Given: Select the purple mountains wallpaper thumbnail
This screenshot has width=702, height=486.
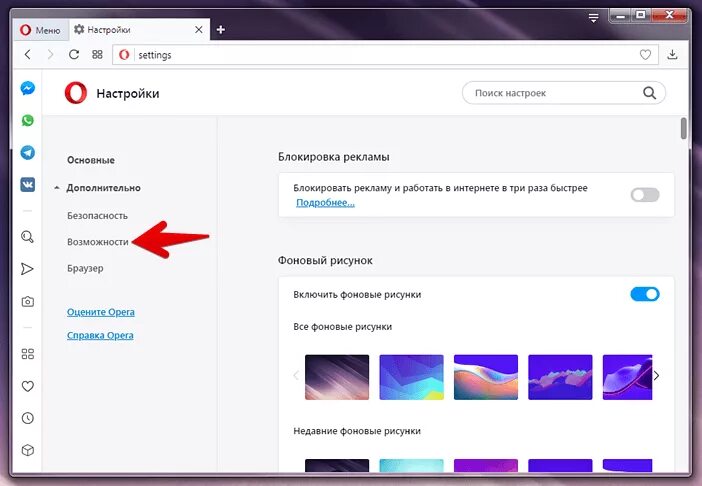Looking at the screenshot, I should (x=560, y=377).
